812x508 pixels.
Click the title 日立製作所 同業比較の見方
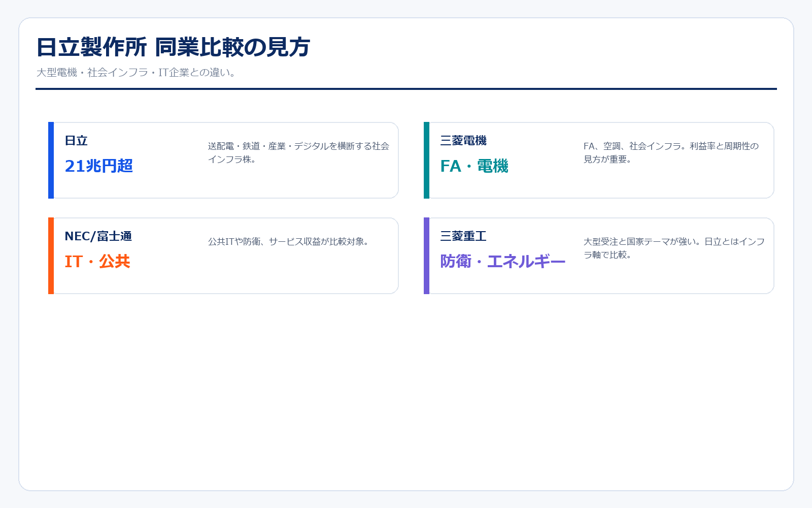pos(173,47)
